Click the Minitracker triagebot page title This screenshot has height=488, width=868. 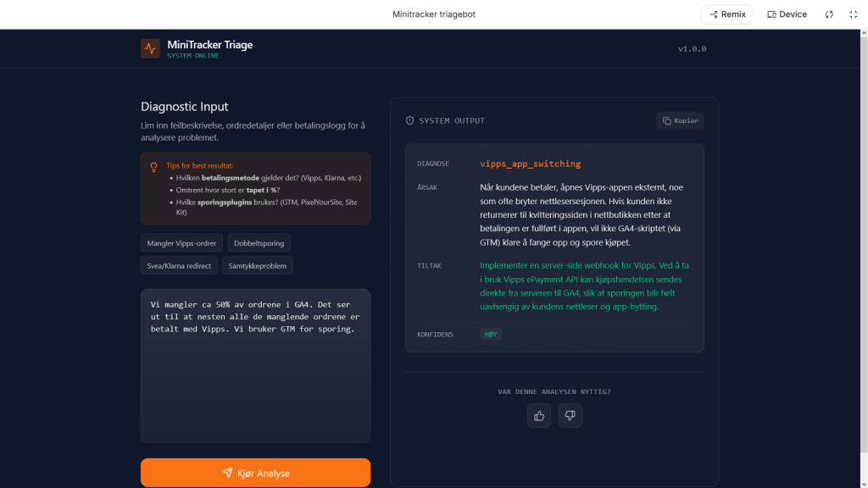click(434, 14)
